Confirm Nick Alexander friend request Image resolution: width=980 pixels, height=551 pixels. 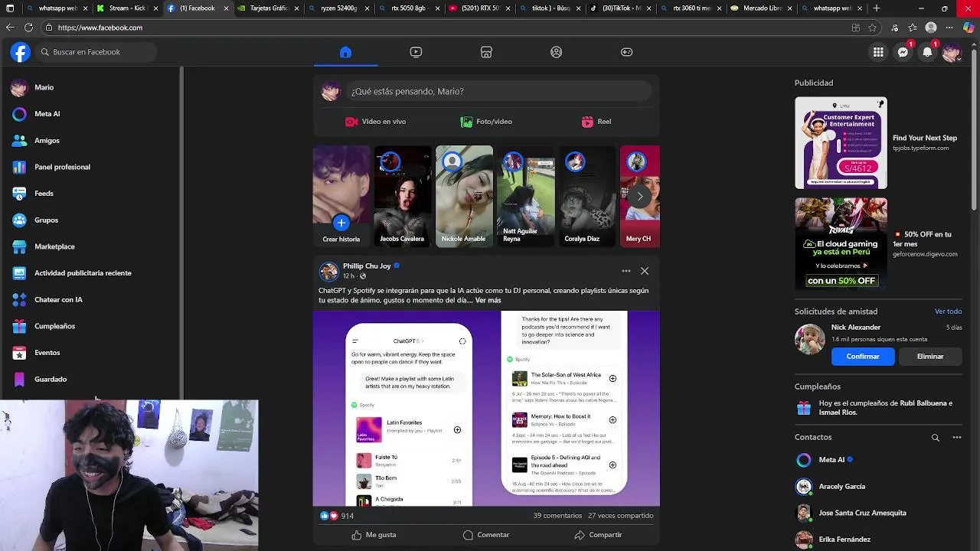[x=863, y=357]
